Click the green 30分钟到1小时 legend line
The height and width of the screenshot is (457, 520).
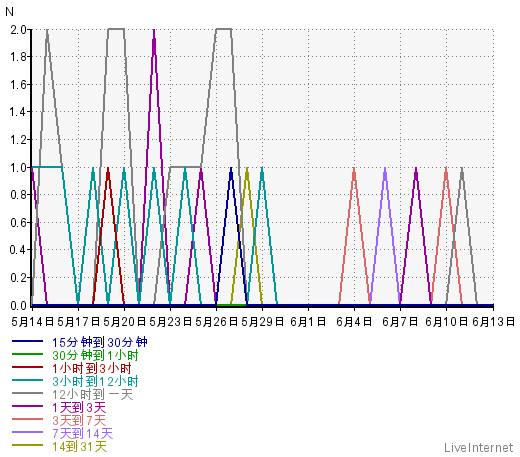(x=27, y=354)
